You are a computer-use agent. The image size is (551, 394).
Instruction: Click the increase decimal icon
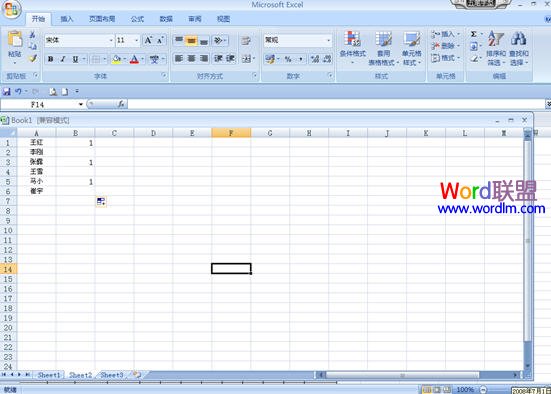tap(315, 59)
